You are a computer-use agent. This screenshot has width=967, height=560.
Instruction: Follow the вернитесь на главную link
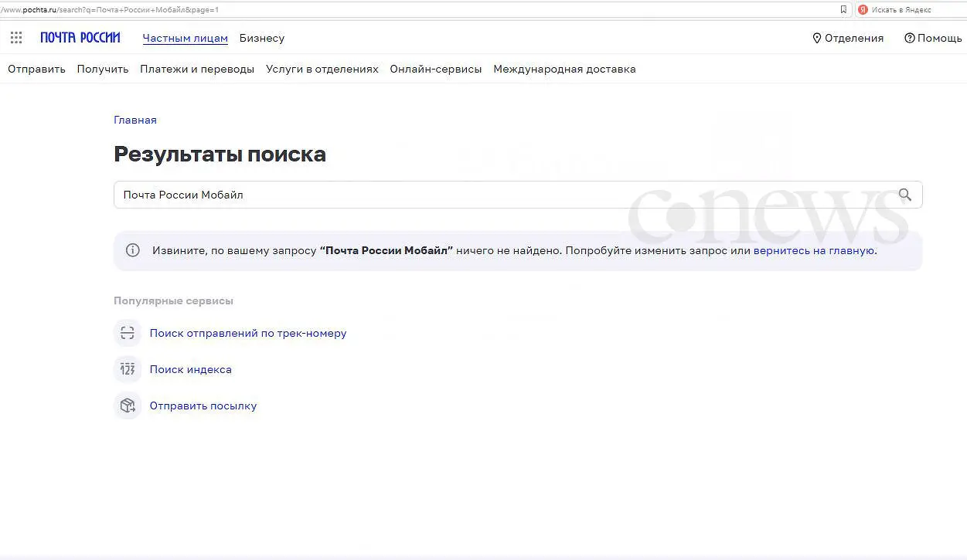click(814, 250)
